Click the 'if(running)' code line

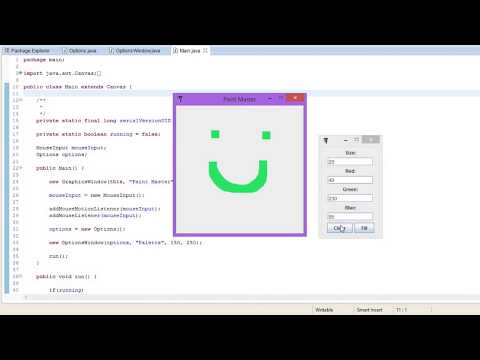[66, 290]
